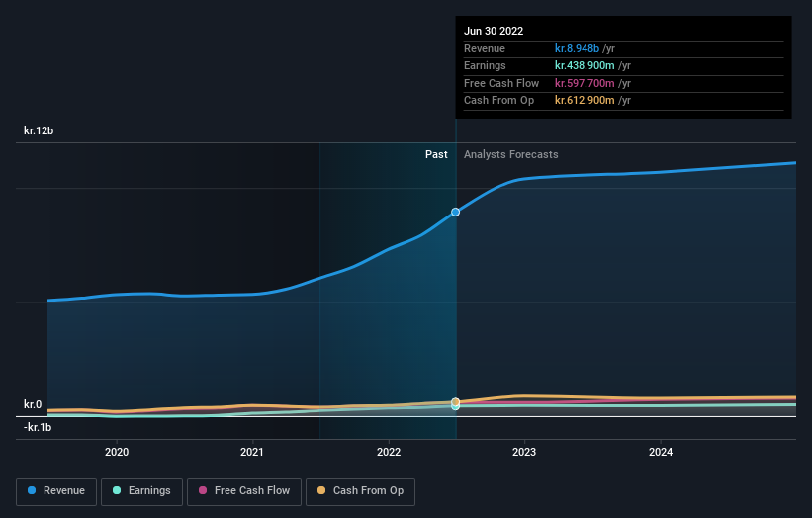This screenshot has height=518, width=812.
Task: Click the kr.8.948b revenue value
Action: (577, 48)
